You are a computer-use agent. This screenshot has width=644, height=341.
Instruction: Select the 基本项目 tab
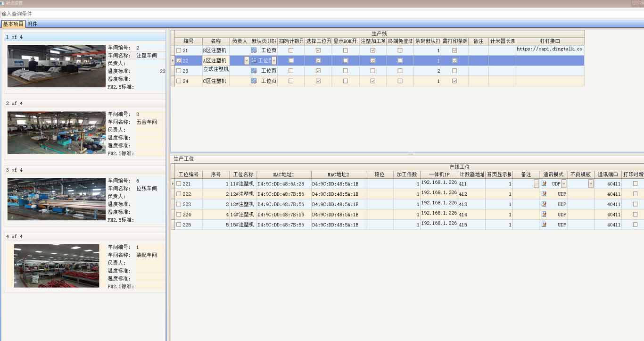(13, 24)
